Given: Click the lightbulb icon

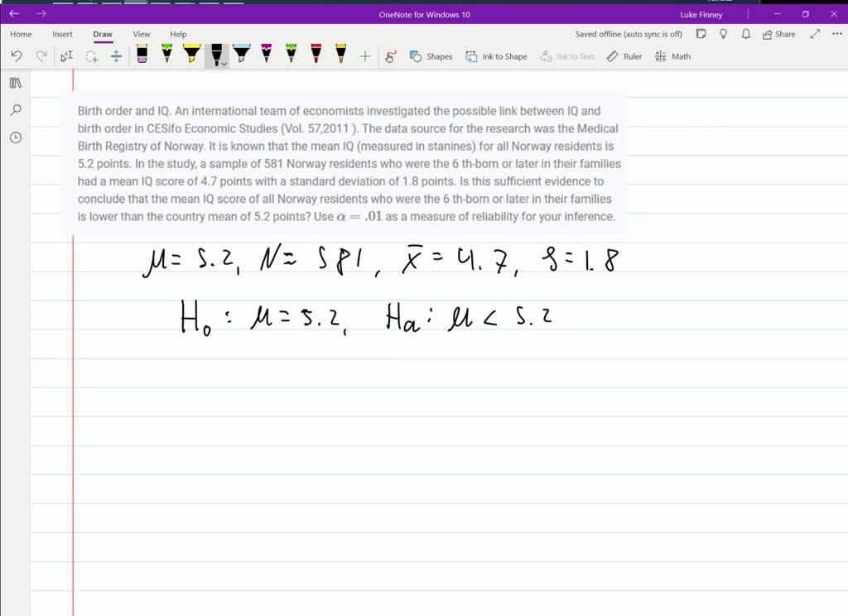Looking at the screenshot, I should 723,34.
